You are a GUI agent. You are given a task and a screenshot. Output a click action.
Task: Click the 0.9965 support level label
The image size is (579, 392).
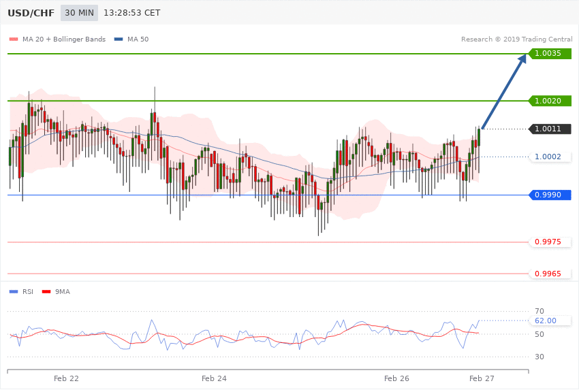550,274
